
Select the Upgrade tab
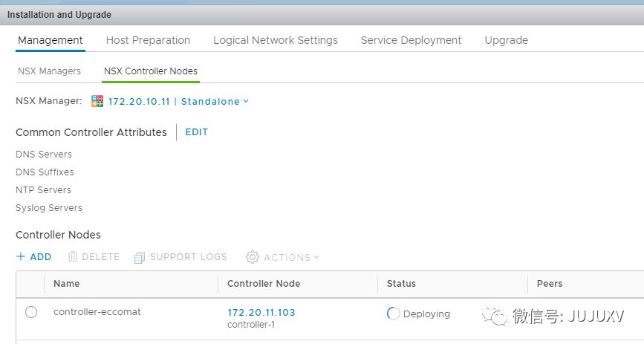point(506,40)
